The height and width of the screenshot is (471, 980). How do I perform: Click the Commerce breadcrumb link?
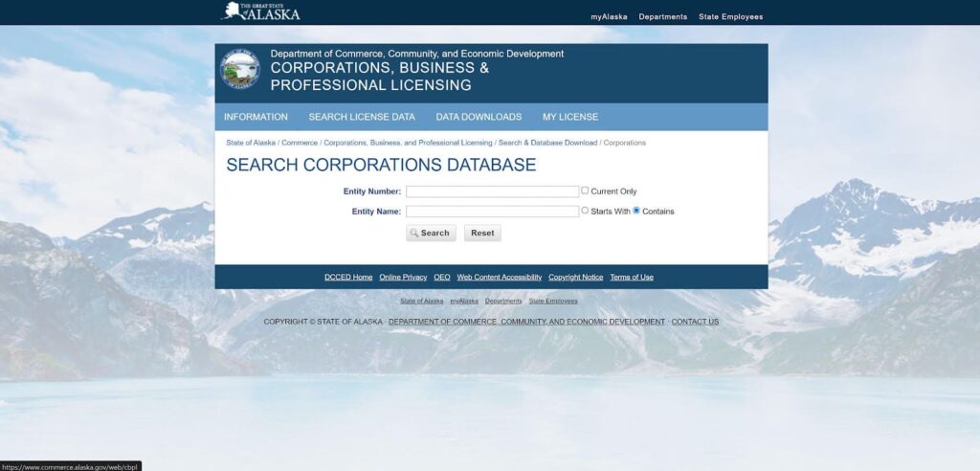pyautogui.click(x=300, y=143)
